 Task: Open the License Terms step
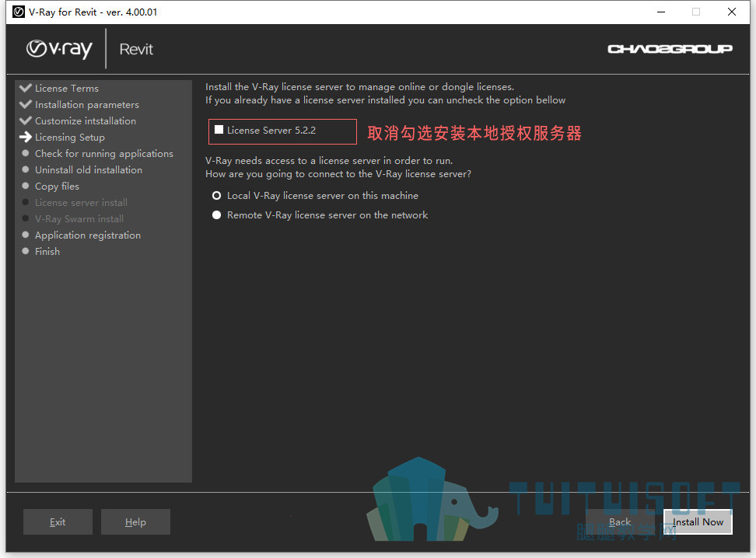click(x=67, y=88)
